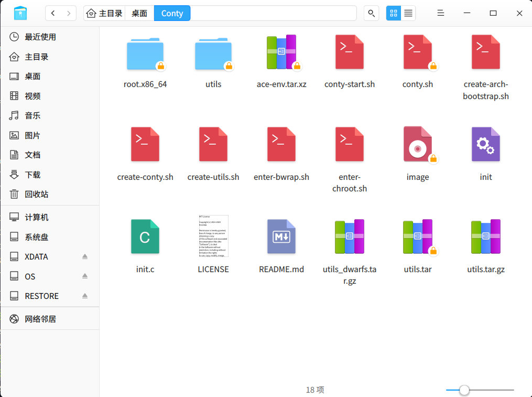Select the root.x86_64 folder icon

click(145, 53)
